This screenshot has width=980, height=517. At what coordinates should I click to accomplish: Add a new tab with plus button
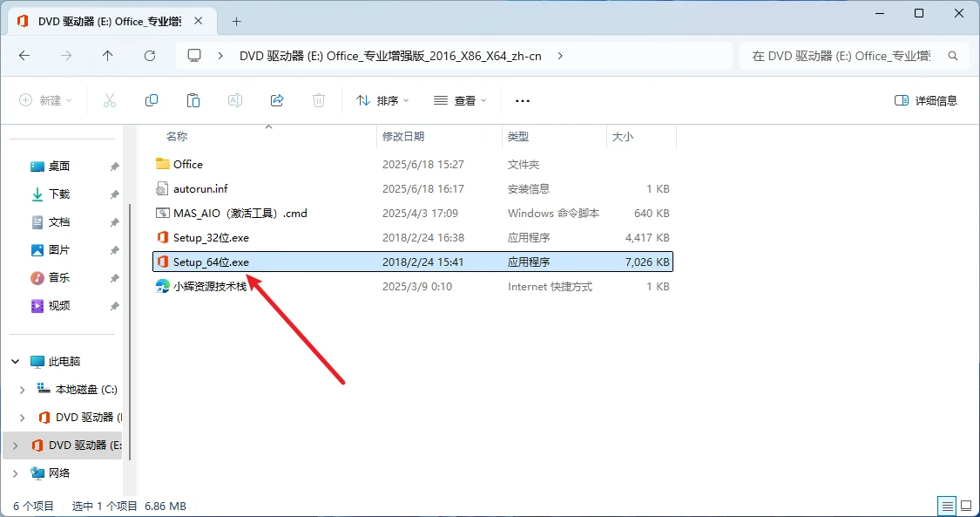tap(236, 21)
